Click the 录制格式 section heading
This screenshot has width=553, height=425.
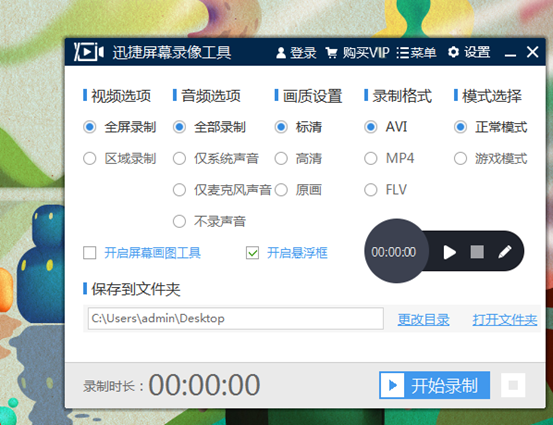tap(402, 96)
